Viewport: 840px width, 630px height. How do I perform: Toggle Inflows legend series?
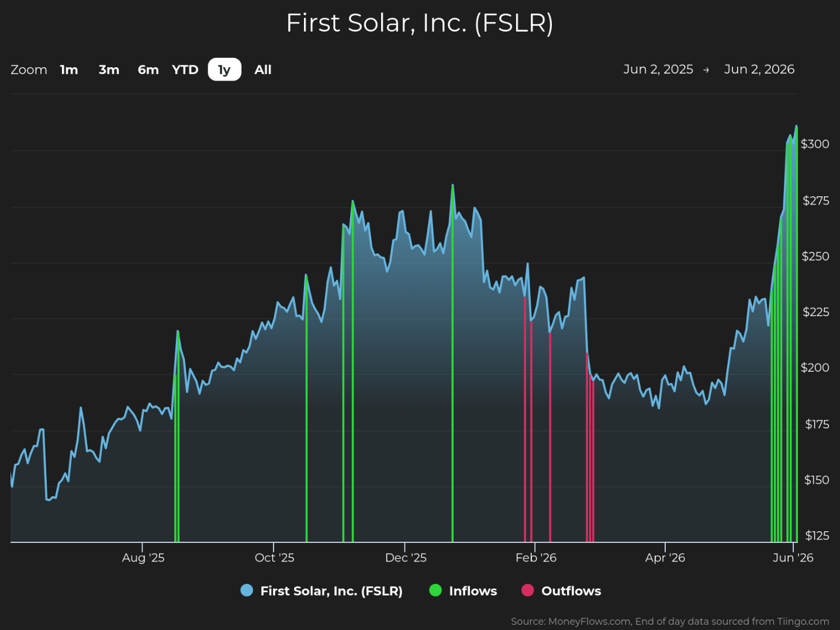(x=463, y=591)
